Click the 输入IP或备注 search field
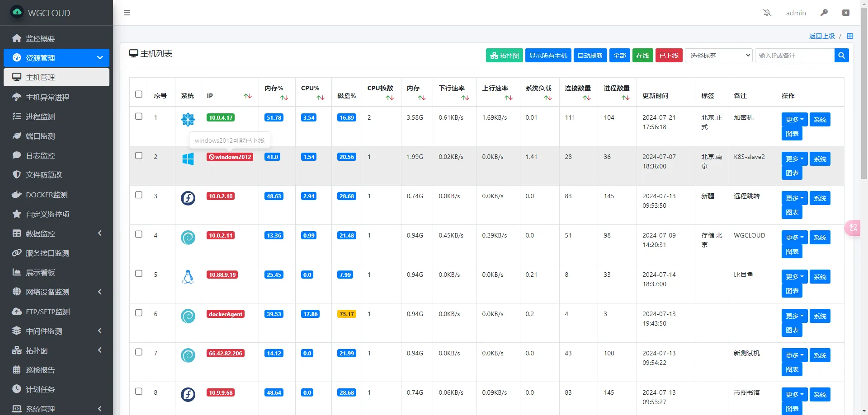The width and height of the screenshot is (868, 415). (x=794, y=56)
